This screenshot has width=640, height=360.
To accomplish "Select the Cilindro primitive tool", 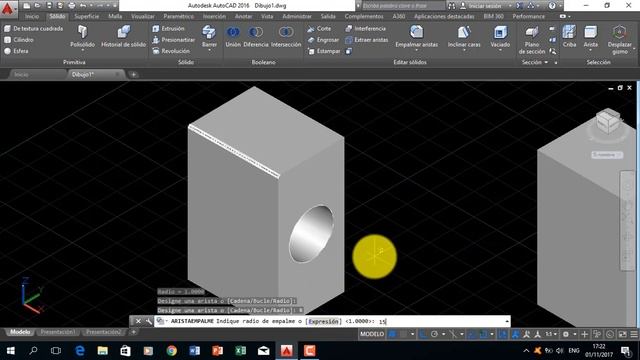I will pyautogui.click(x=19, y=40).
